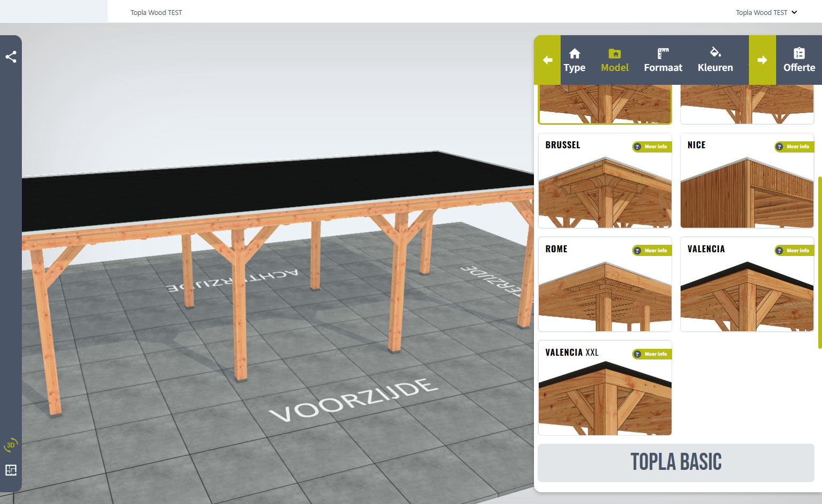Viewport: 822px width, 504px height.
Task: Click the share icon in left sidebar
Action: tap(11, 57)
